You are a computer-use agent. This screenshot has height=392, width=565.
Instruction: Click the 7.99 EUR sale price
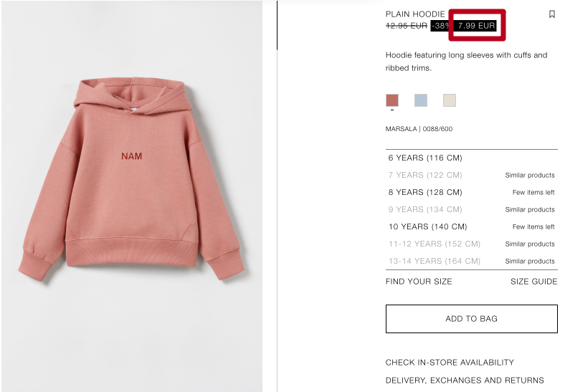476,26
